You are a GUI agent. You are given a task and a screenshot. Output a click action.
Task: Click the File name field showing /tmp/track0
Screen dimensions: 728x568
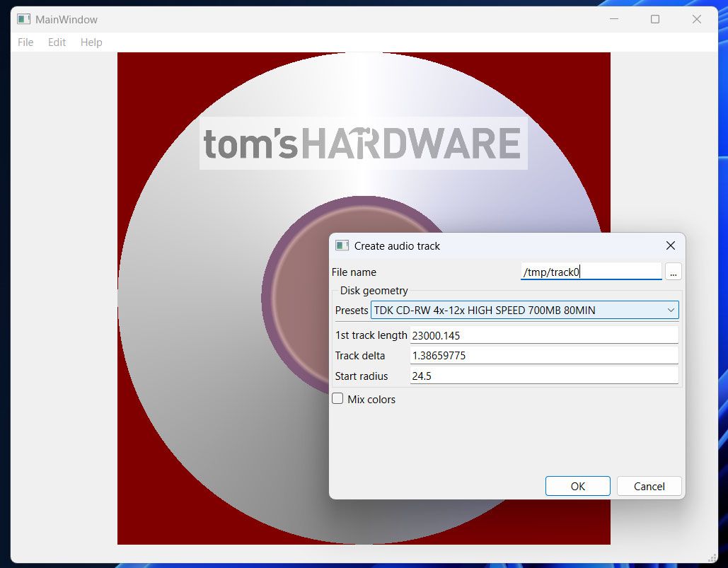591,272
